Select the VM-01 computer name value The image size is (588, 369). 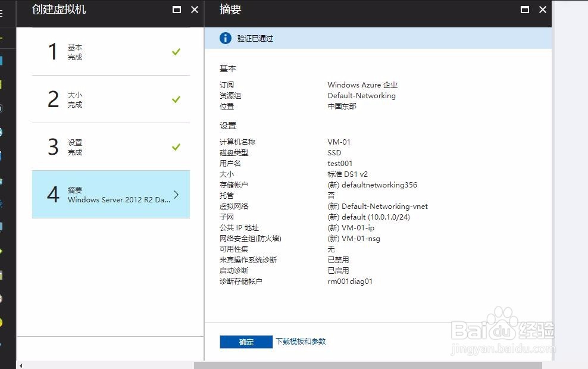339,142
